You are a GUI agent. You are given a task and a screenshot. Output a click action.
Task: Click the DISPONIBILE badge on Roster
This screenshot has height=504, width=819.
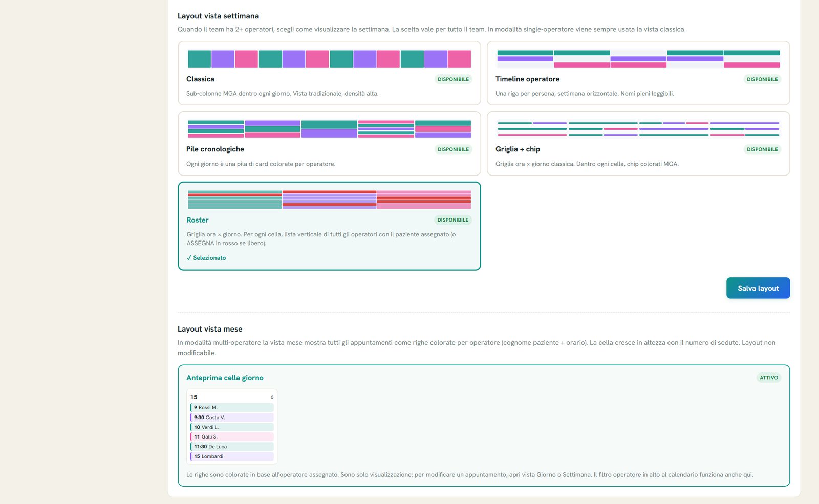point(453,220)
